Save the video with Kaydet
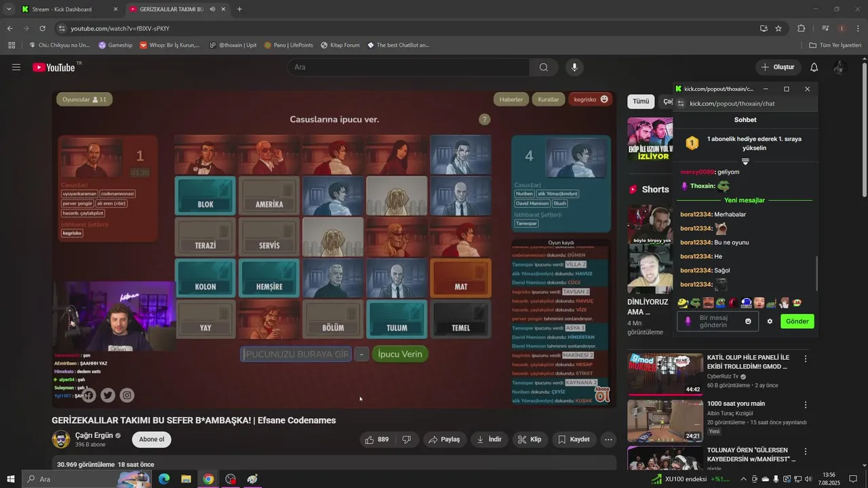The width and height of the screenshot is (868, 488). click(x=574, y=439)
